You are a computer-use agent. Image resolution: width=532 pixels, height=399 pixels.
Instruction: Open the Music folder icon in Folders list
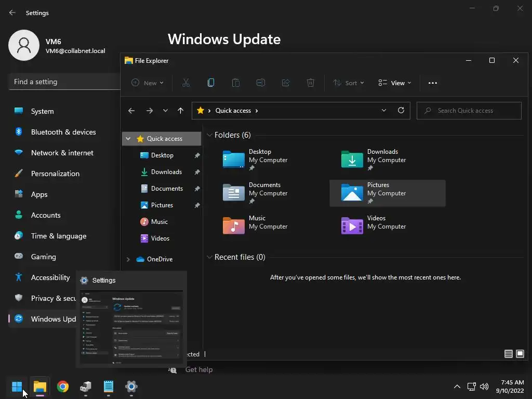tap(233, 225)
